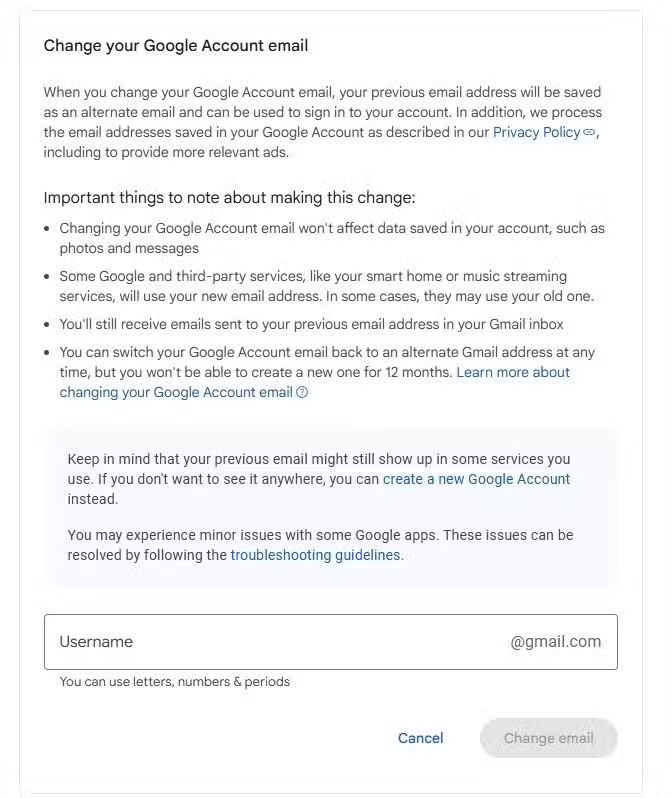Open the troubleshooting guidelines link

click(x=316, y=555)
